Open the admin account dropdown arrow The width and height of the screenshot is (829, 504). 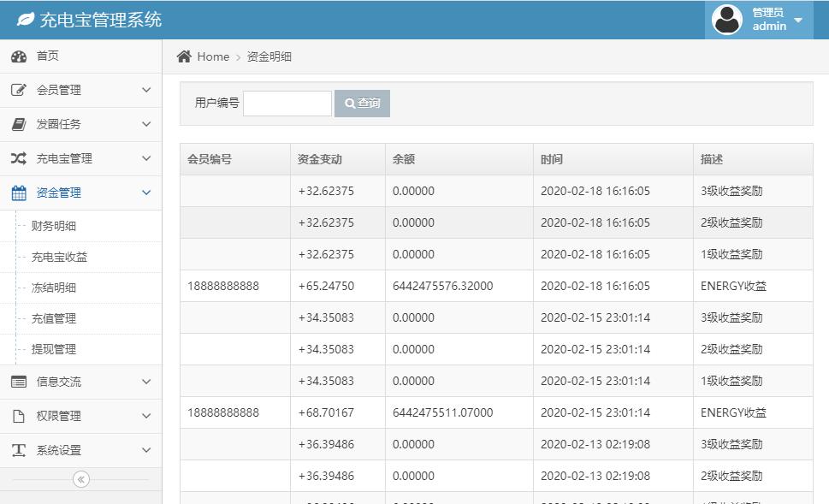798,20
